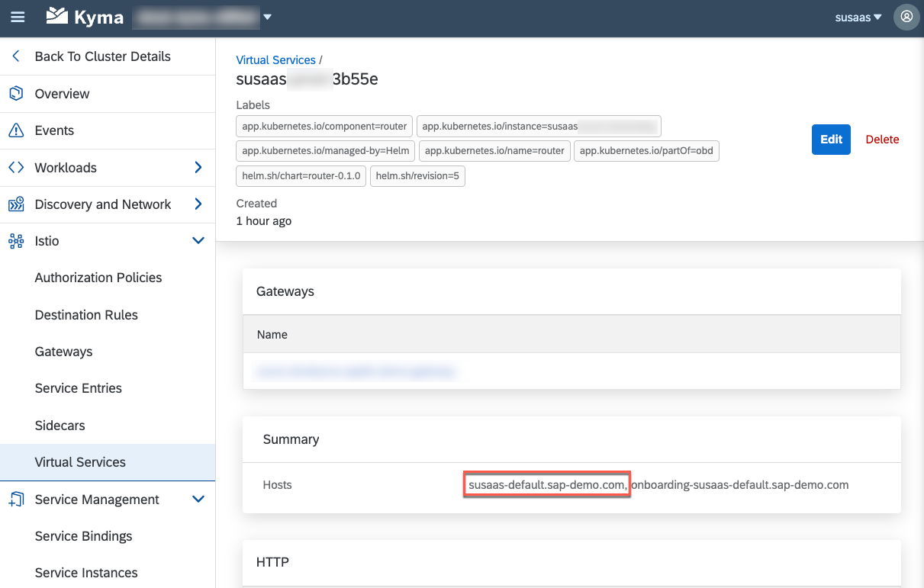The width and height of the screenshot is (924, 588).
Task: Click the Kyma logo
Action: click(85, 17)
